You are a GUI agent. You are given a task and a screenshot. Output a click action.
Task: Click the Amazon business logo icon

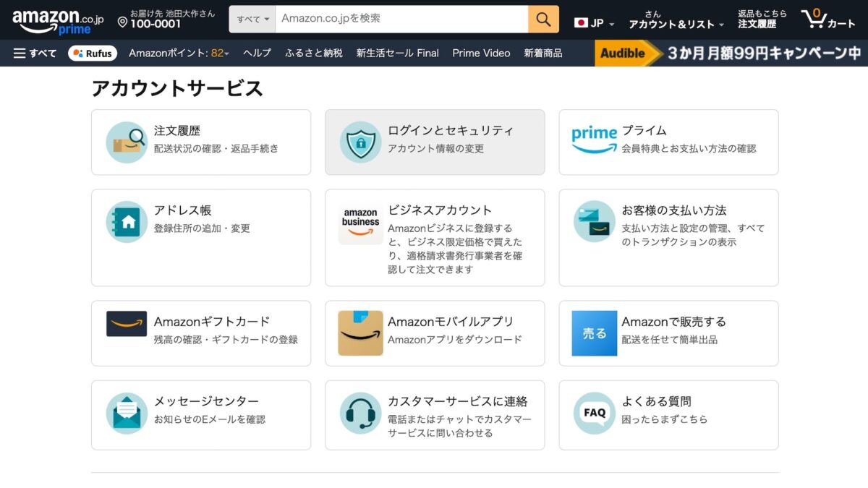point(360,223)
